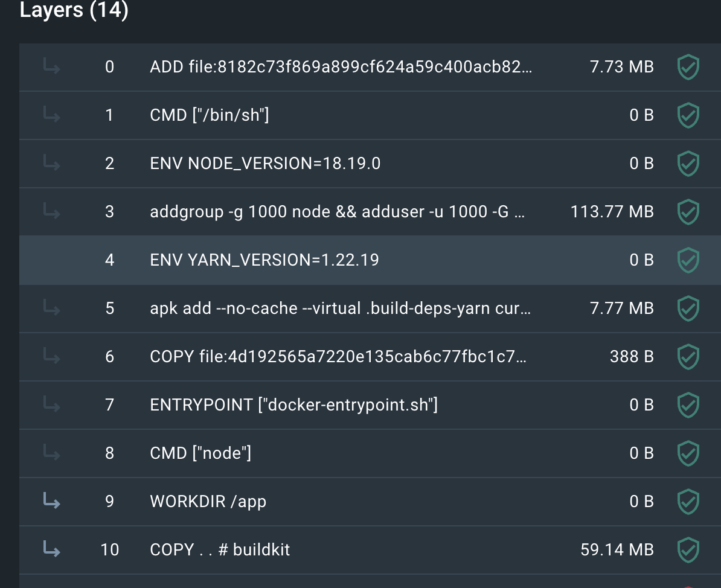
Task: Click the arrow icon beside WORKDIR /app layer
Action: 51,500
